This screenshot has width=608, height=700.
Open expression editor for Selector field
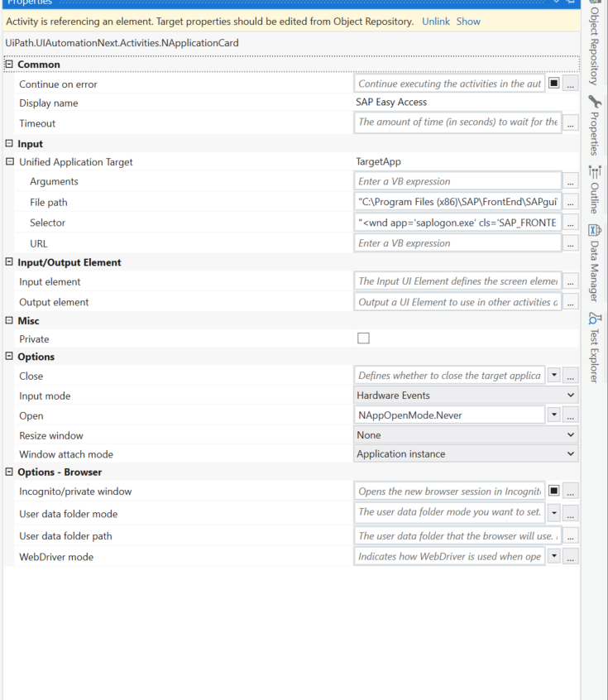tap(570, 223)
